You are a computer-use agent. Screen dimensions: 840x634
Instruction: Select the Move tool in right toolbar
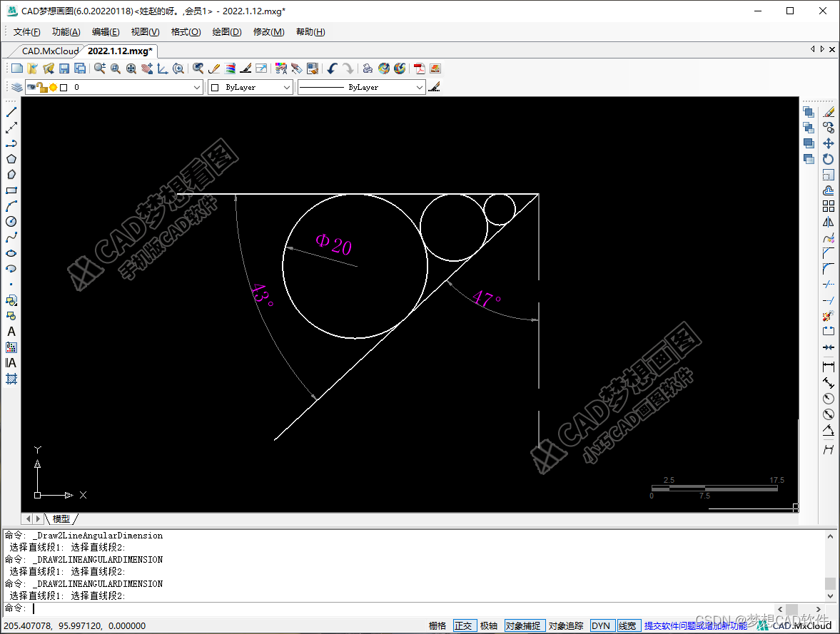click(828, 143)
